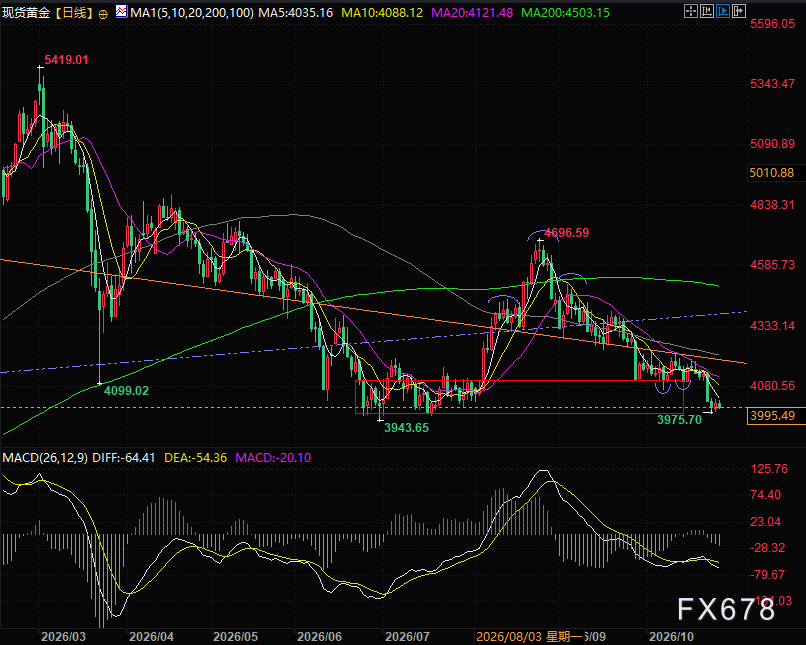Click the 5419.01 peak price marker
The height and width of the screenshot is (645, 806).
tap(66, 60)
